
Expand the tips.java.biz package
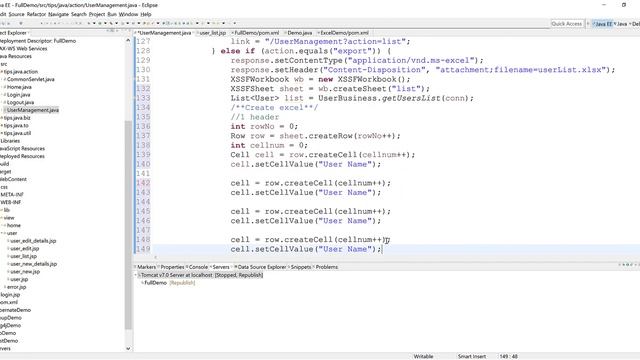[x=2, y=118]
